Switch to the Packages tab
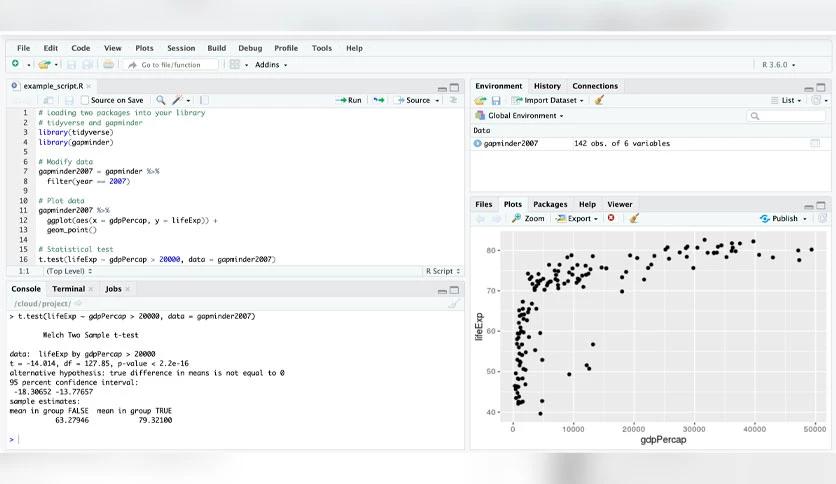 pyautogui.click(x=550, y=204)
